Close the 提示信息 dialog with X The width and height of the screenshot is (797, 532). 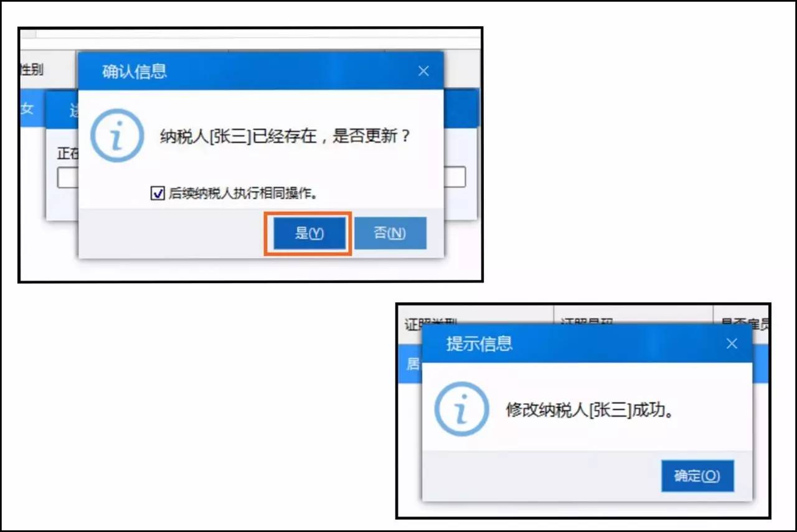732,343
